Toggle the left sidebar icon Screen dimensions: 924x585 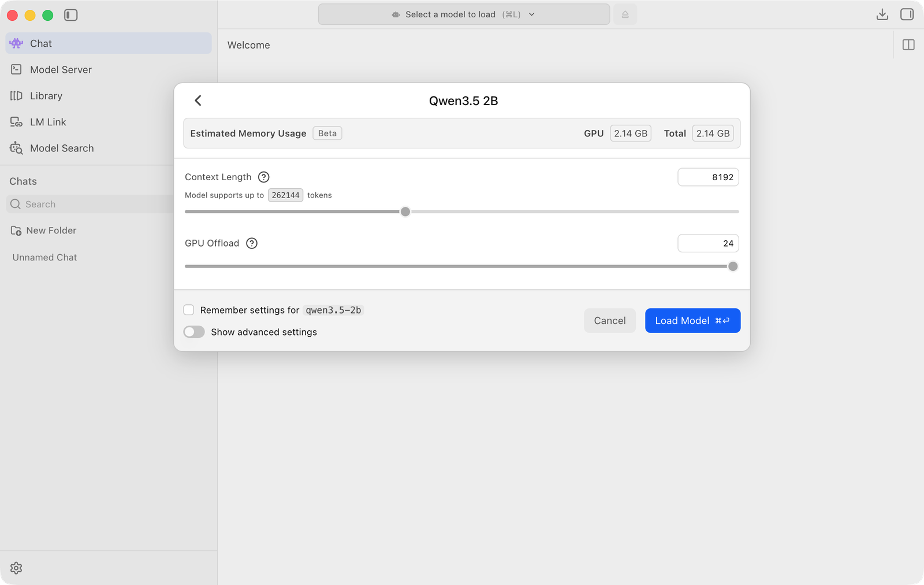(x=70, y=15)
